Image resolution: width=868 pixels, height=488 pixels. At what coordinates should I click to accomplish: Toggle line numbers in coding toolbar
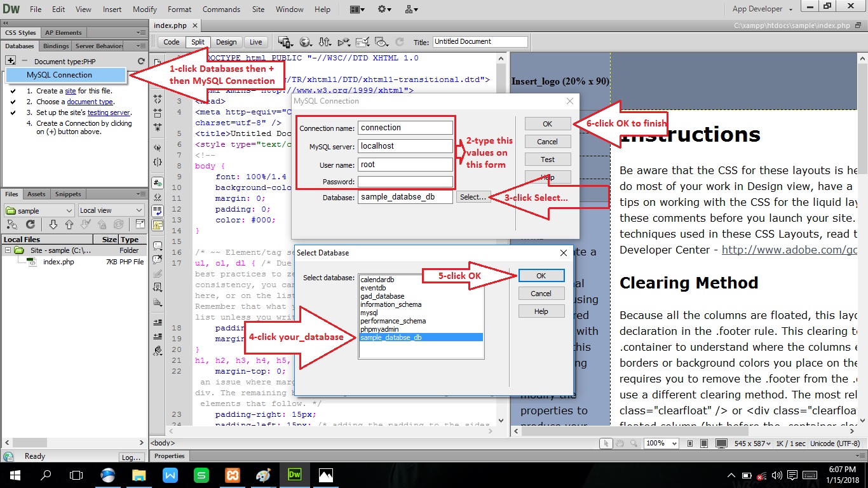[x=159, y=182]
